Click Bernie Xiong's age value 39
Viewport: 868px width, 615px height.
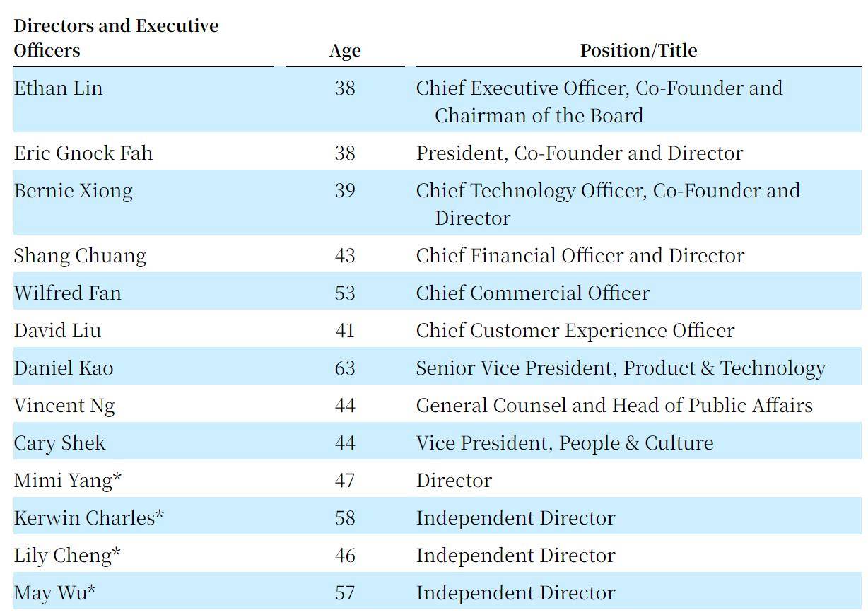click(345, 191)
